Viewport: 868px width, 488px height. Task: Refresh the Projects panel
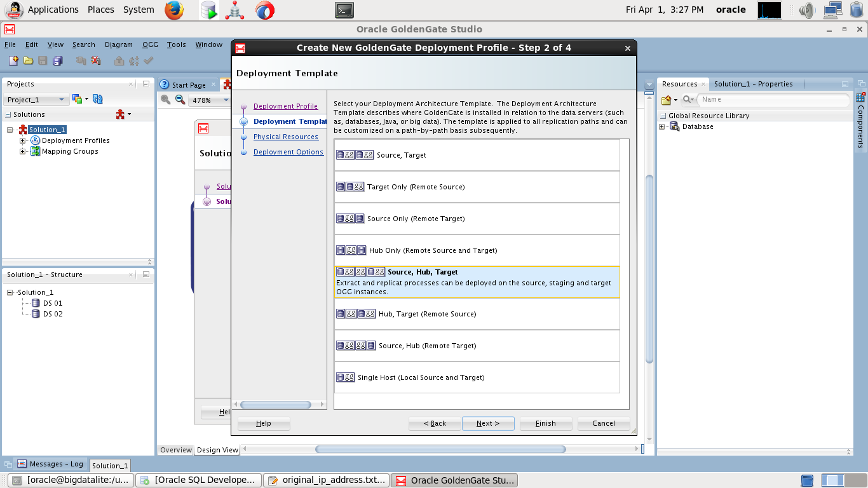click(x=98, y=99)
